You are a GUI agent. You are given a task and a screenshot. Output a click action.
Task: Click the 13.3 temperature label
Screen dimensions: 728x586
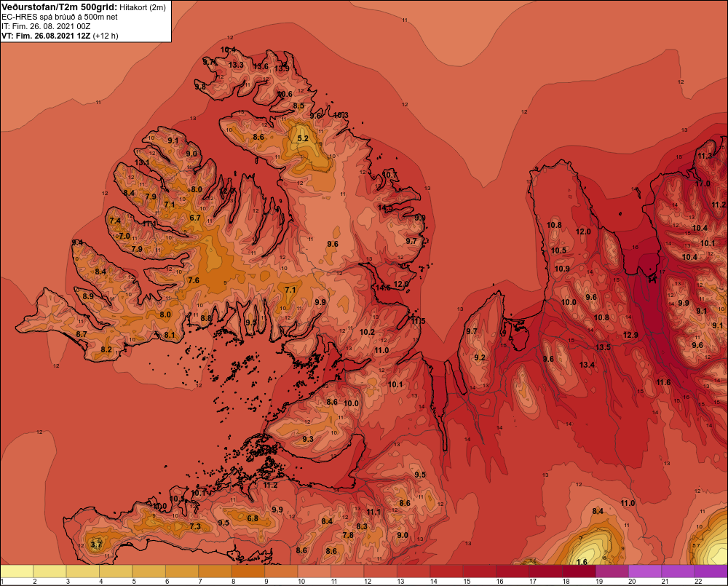tap(236, 65)
